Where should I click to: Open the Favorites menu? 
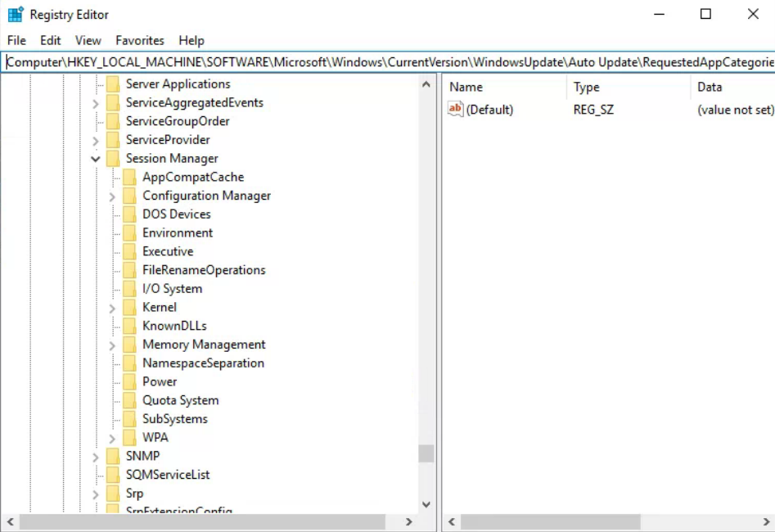pos(140,41)
